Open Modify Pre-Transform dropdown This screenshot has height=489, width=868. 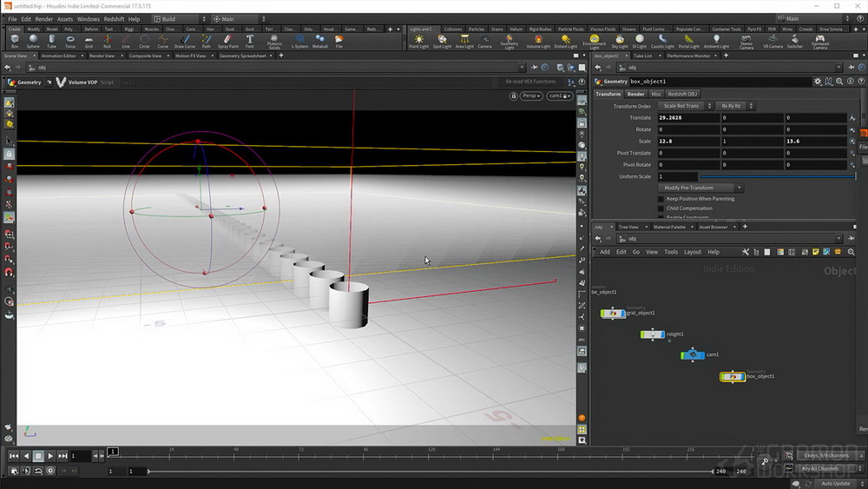tap(700, 188)
